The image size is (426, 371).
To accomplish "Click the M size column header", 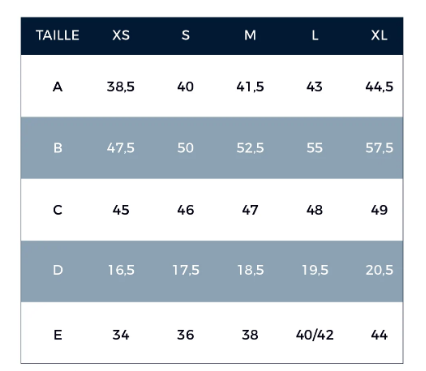I will coord(250,35).
